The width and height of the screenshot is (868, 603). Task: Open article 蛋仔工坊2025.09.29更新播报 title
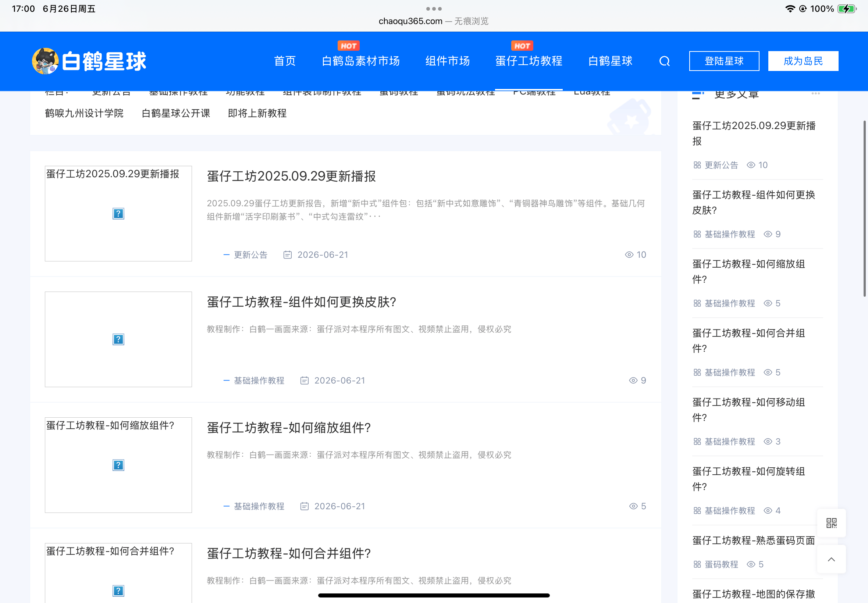pos(291,176)
